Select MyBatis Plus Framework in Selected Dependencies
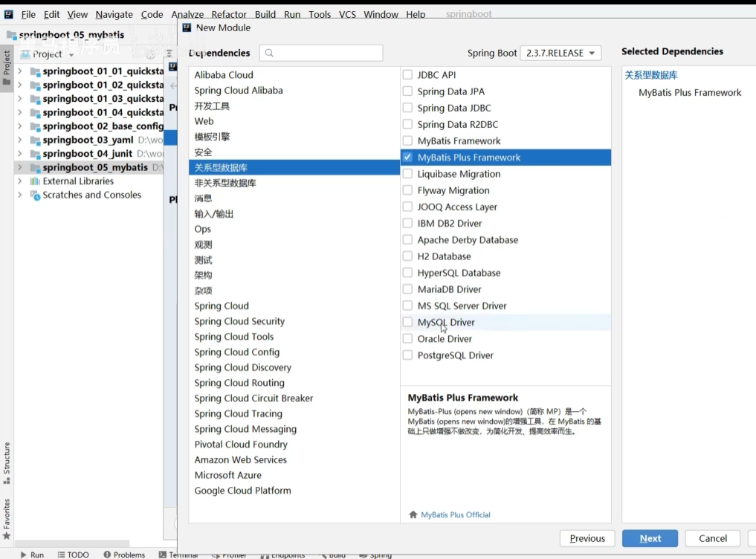Image resolution: width=756 pixels, height=559 pixels. pyautogui.click(x=690, y=93)
